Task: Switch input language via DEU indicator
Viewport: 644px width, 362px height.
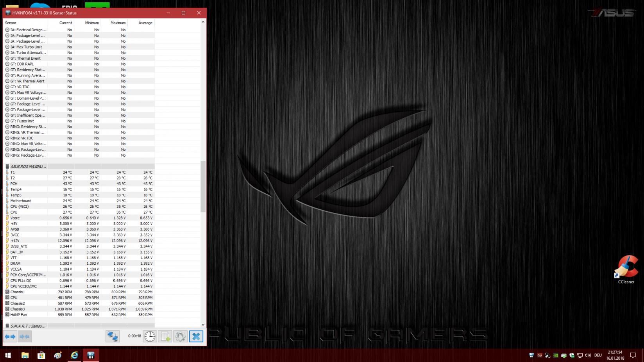Action: click(598, 355)
